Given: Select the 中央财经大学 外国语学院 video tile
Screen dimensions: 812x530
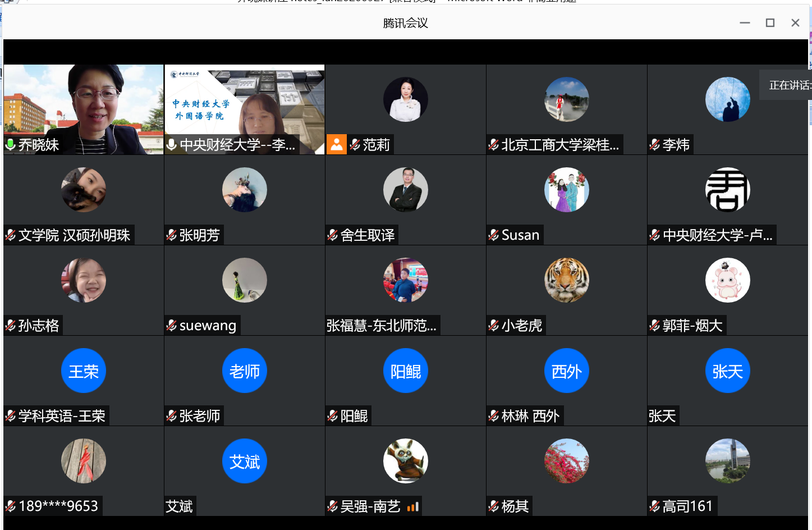Looking at the screenshot, I should point(245,109).
